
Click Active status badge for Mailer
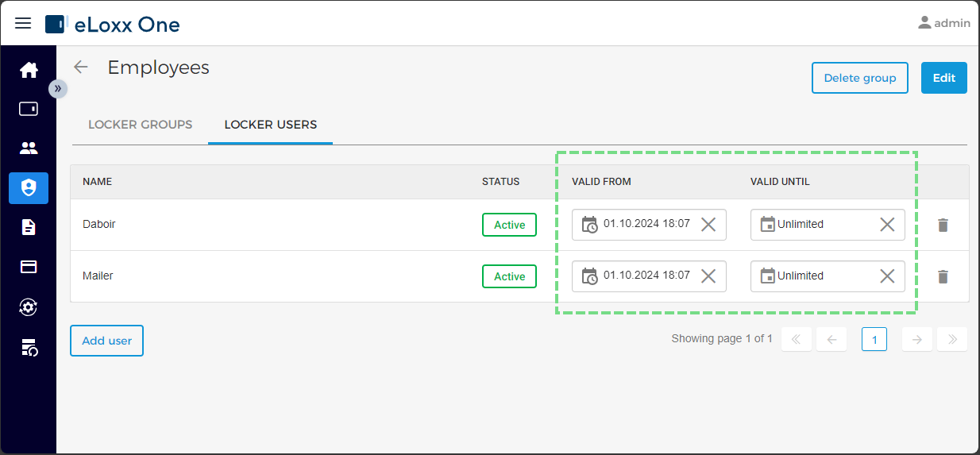tap(509, 276)
